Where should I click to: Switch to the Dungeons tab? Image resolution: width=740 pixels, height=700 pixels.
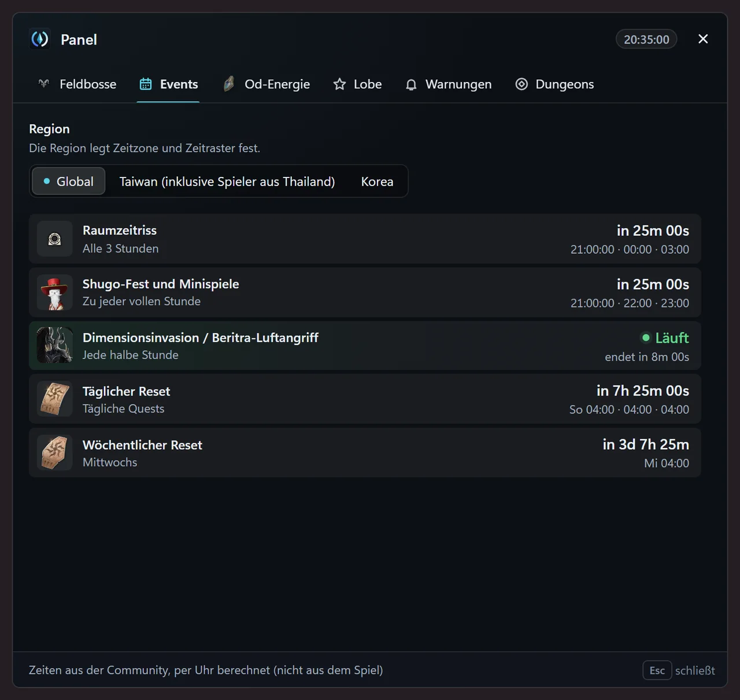[x=554, y=84]
